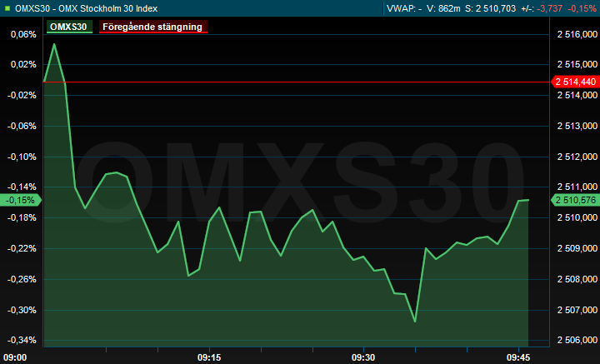The height and width of the screenshot is (364, 600).
Task: Toggle the OMXS30 legend series
Action: [x=69, y=27]
